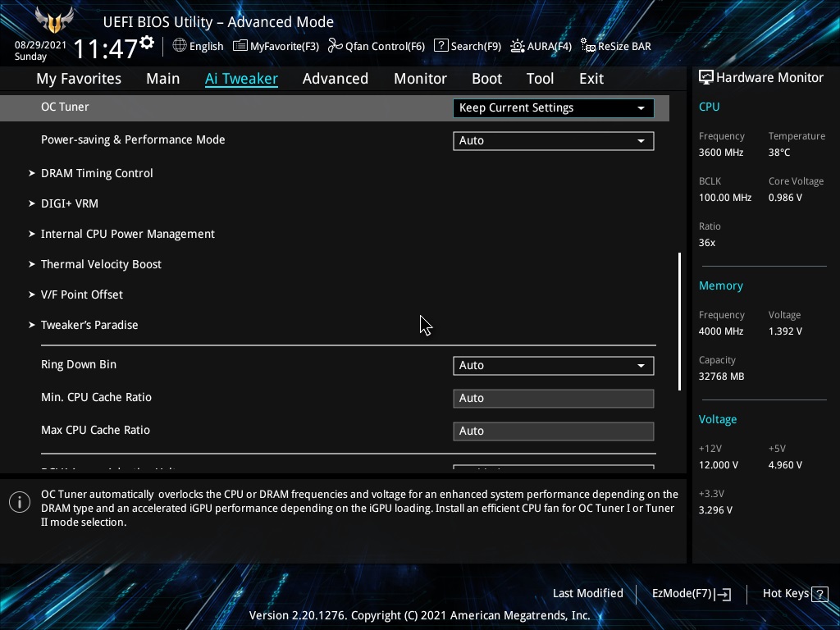Image resolution: width=840 pixels, height=630 pixels.
Task: Click the settings list vertical scrollbar
Action: pyautogui.click(x=679, y=322)
